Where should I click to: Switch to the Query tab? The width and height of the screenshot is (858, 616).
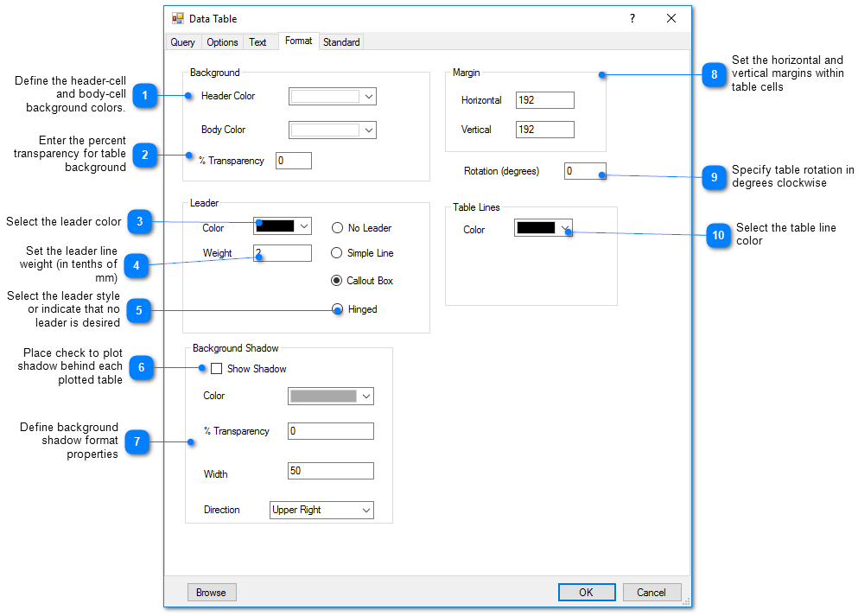pos(182,41)
